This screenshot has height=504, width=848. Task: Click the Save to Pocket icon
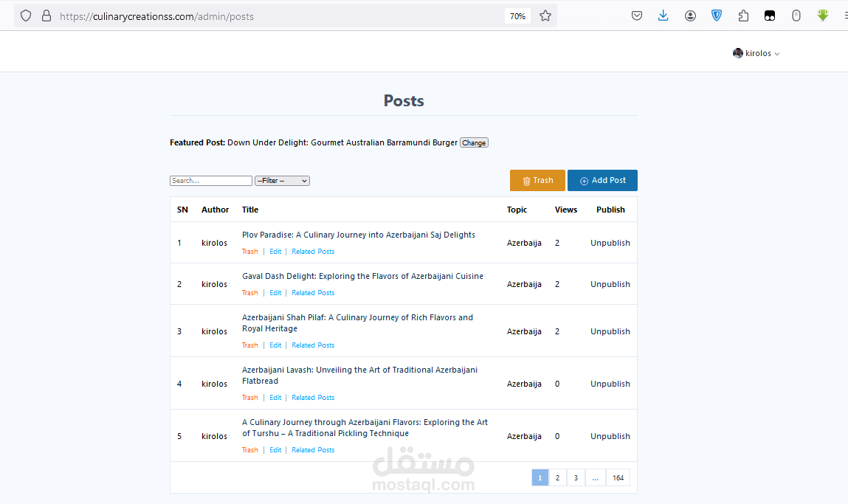[636, 16]
